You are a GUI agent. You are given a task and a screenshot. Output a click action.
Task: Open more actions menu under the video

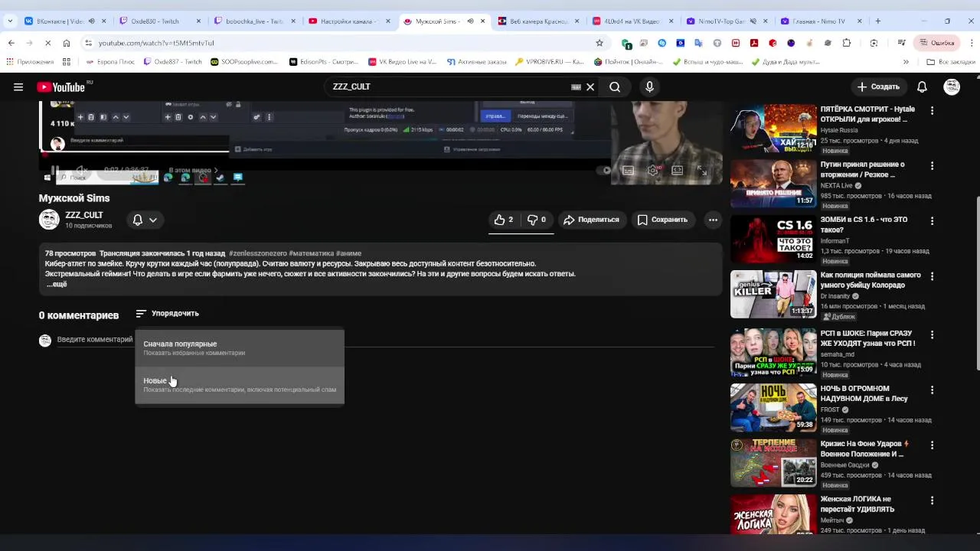point(713,220)
